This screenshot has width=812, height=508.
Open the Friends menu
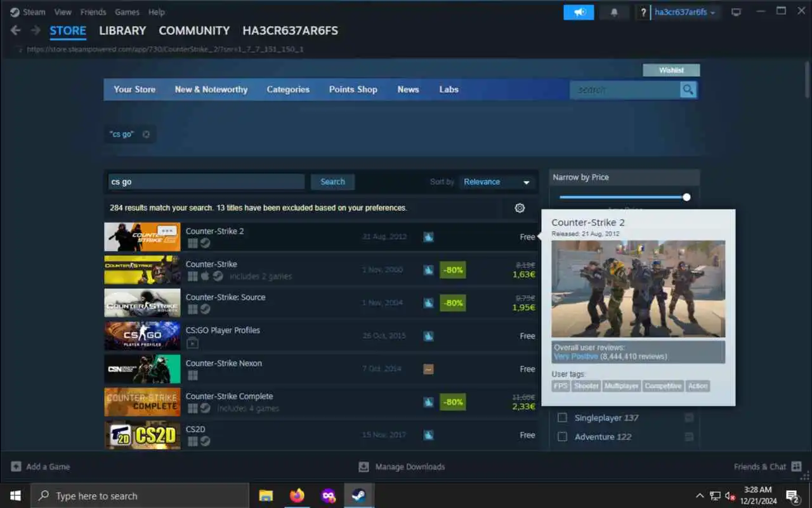pyautogui.click(x=93, y=12)
